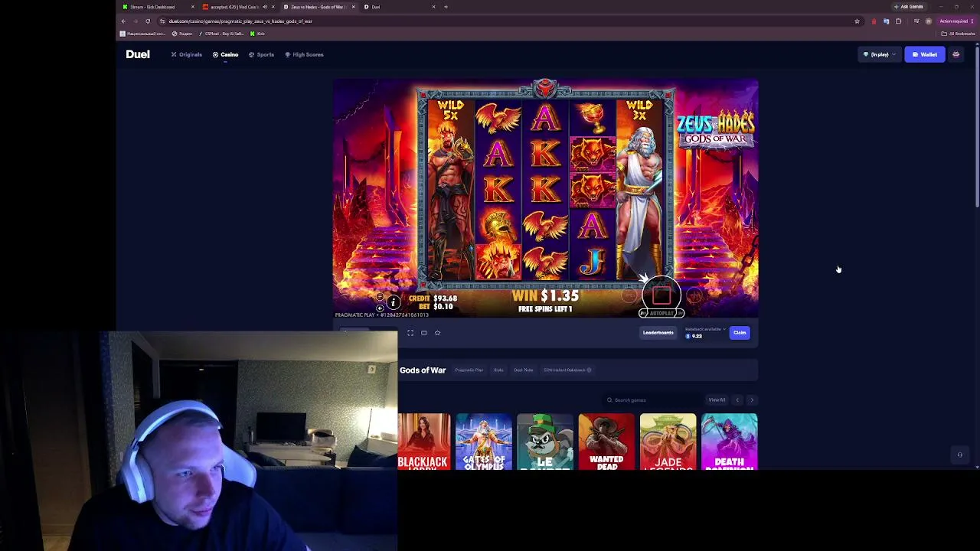The width and height of the screenshot is (980, 551).
Task: Reload the current page
Action: click(148, 21)
